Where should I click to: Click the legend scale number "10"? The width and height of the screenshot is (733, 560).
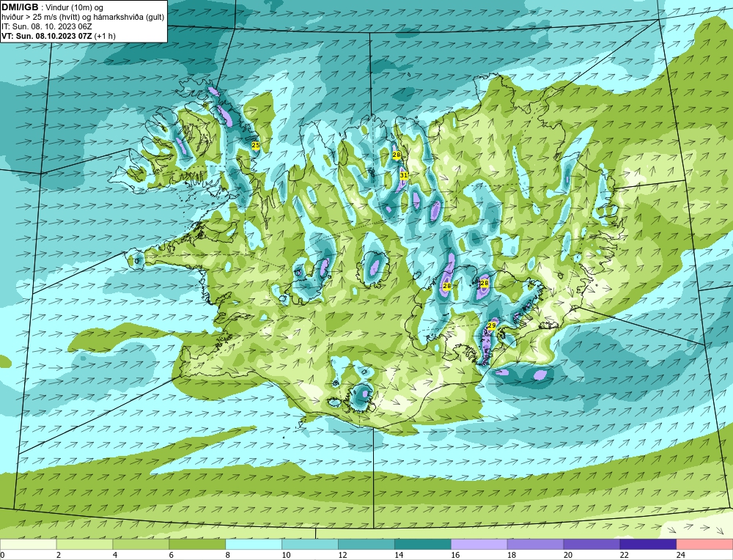pyautogui.click(x=286, y=555)
